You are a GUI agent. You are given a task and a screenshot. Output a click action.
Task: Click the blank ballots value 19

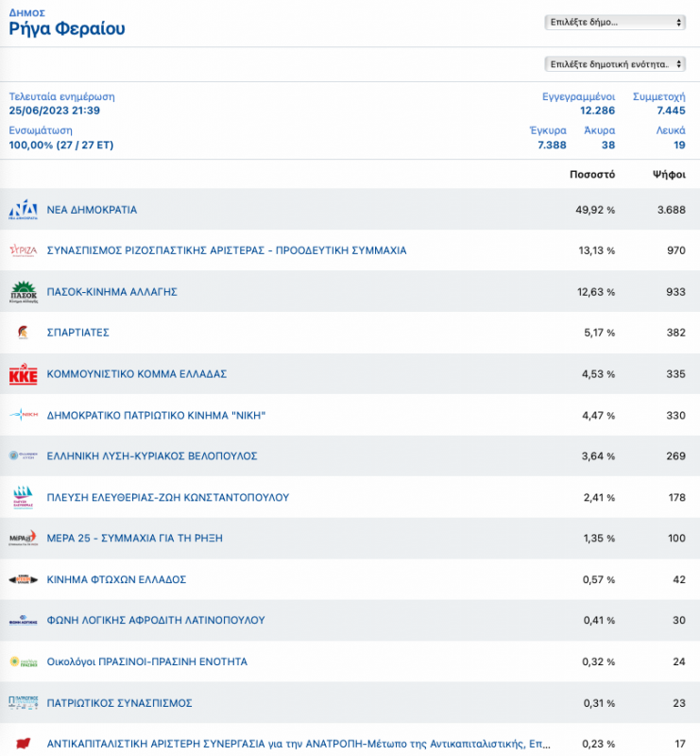679,145
